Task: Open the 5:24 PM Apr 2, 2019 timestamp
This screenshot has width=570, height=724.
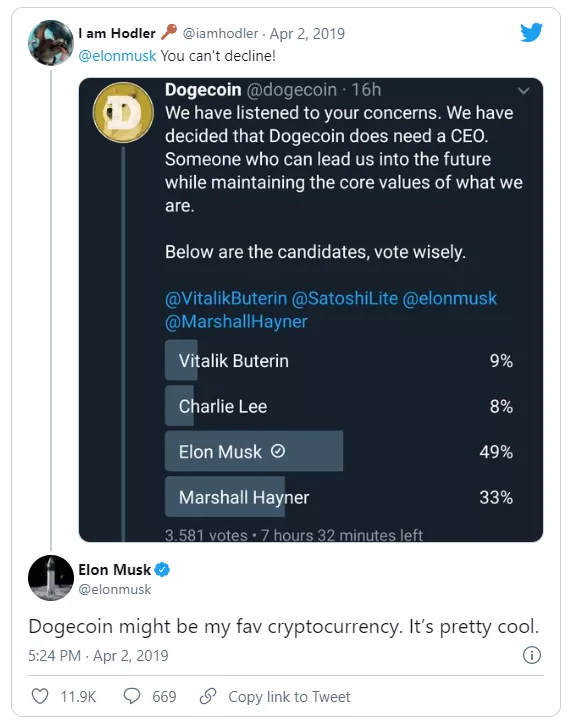Action: 98,656
